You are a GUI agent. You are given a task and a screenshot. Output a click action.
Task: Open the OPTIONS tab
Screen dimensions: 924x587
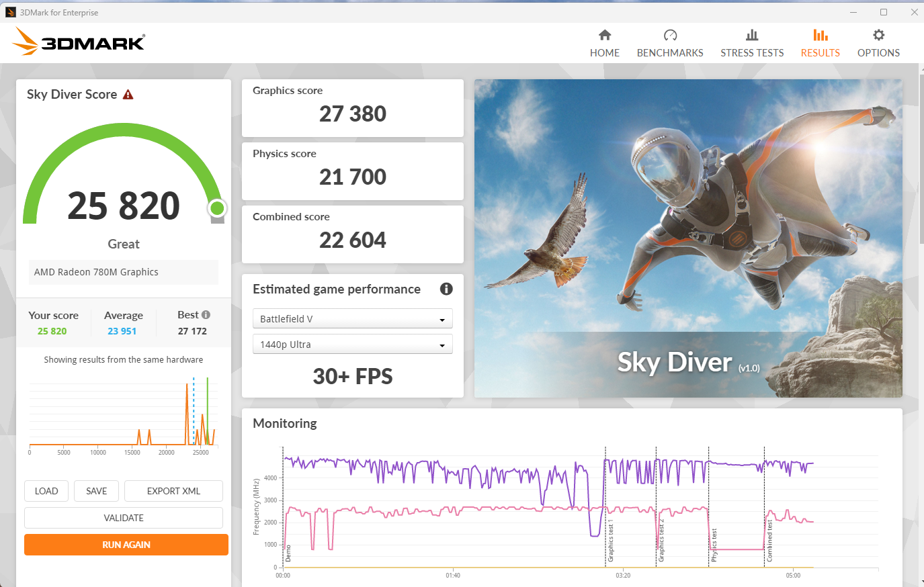878,44
